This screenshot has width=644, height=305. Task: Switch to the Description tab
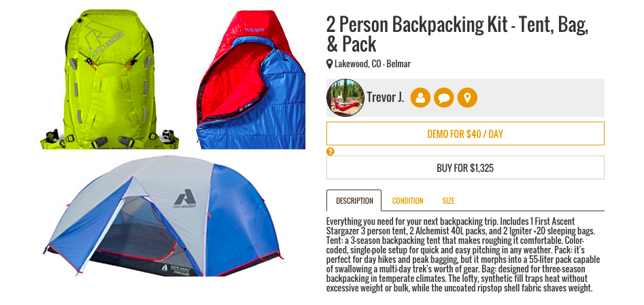354,201
